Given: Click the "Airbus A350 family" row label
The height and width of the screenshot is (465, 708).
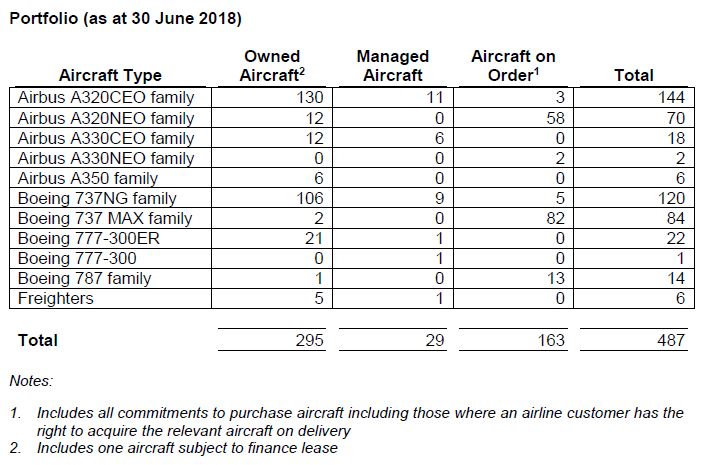Looking at the screenshot, I should (89, 178).
